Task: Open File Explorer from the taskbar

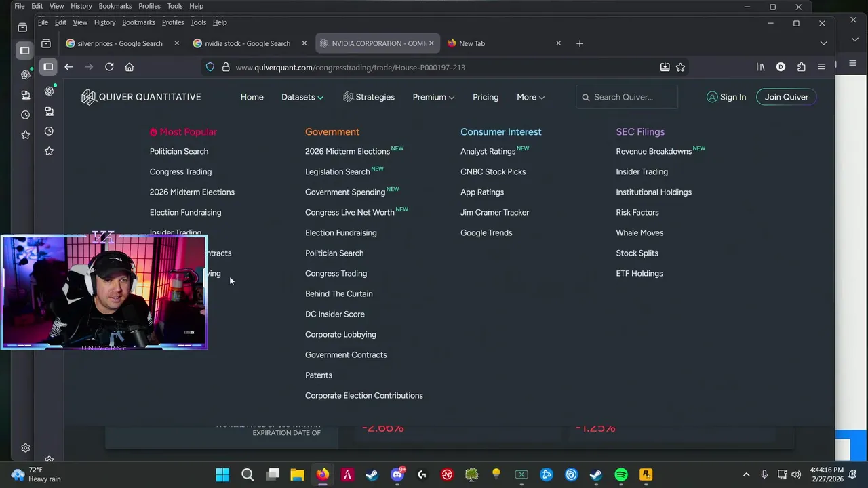Action: click(297, 474)
